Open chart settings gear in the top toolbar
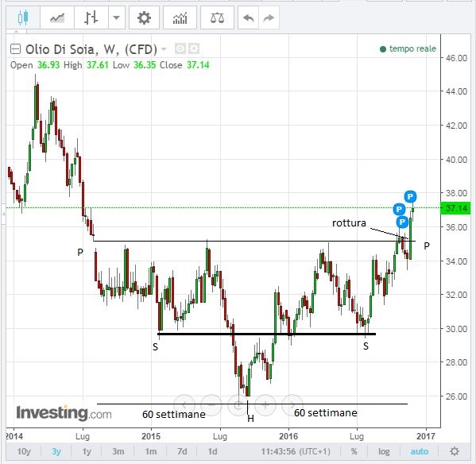The width and height of the screenshot is (476, 464). [144, 18]
